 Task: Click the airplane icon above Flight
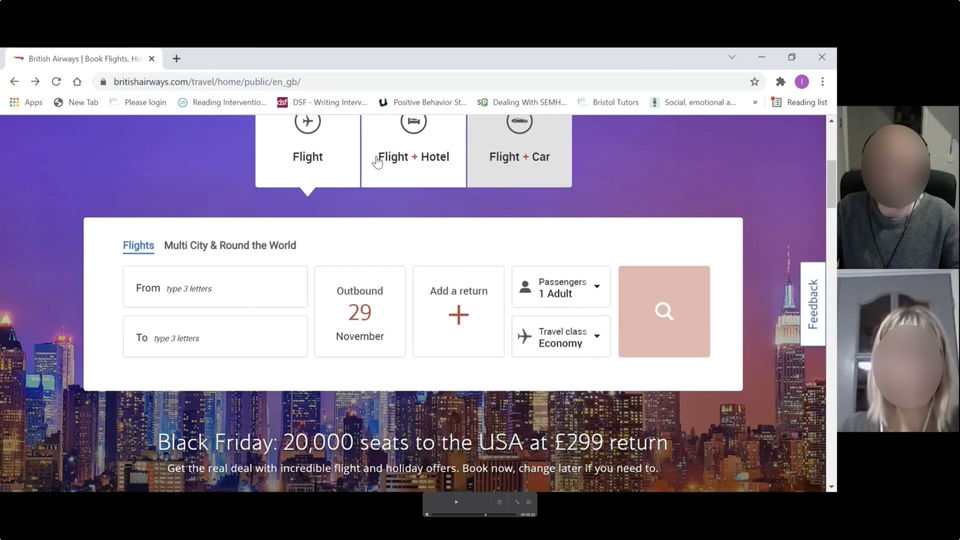(x=307, y=122)
